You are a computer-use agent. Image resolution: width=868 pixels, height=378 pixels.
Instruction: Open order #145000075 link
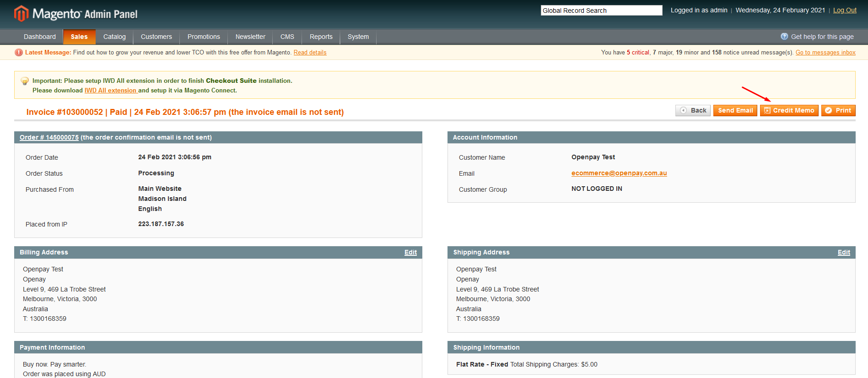[49, 137]
